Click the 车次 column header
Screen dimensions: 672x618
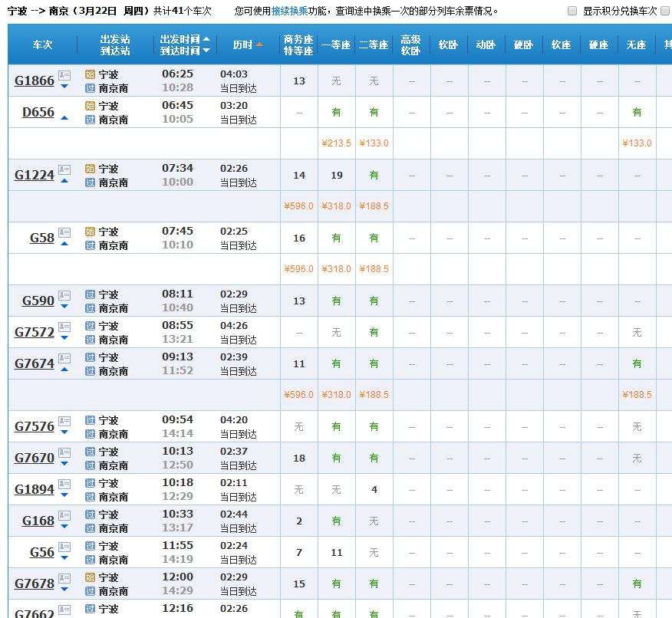(42, 44)
